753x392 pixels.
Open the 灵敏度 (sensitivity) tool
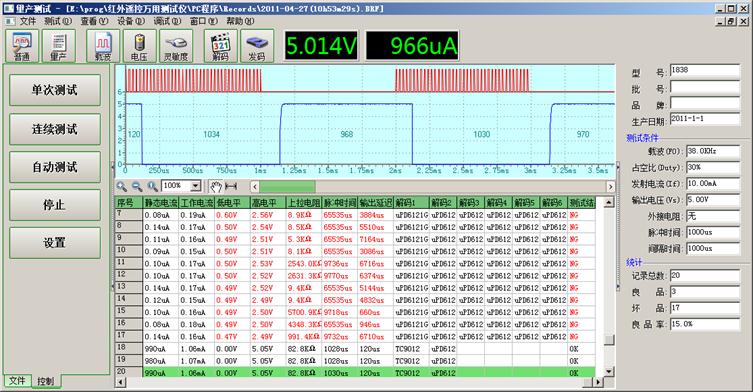tap(176, 46)
